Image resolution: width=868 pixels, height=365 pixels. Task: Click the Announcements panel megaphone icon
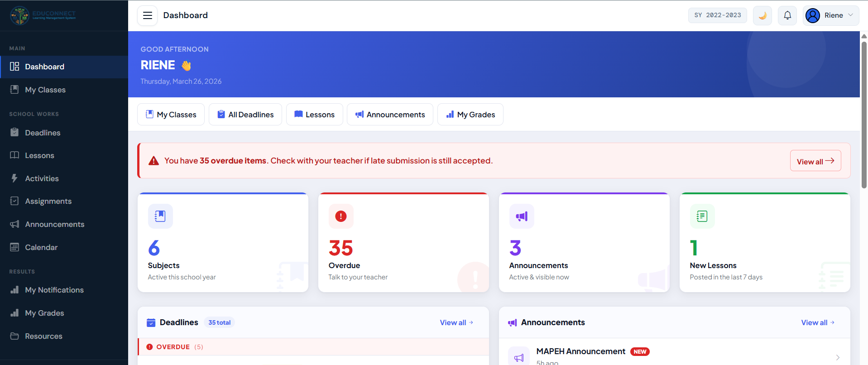tap(513, 323)
